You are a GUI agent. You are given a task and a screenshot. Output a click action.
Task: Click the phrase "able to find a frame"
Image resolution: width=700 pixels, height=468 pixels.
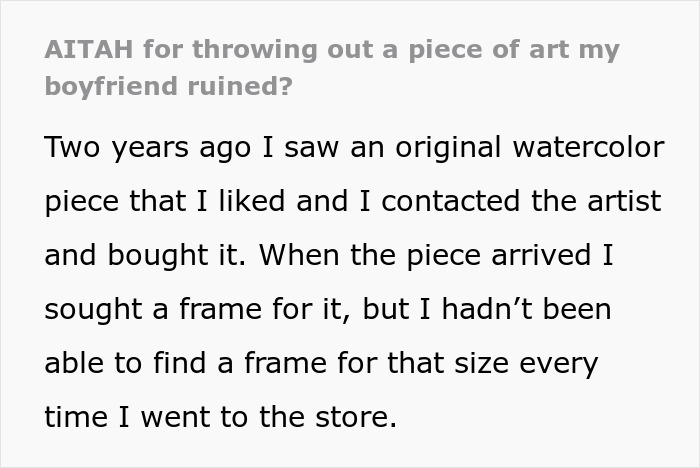(195, 363)
